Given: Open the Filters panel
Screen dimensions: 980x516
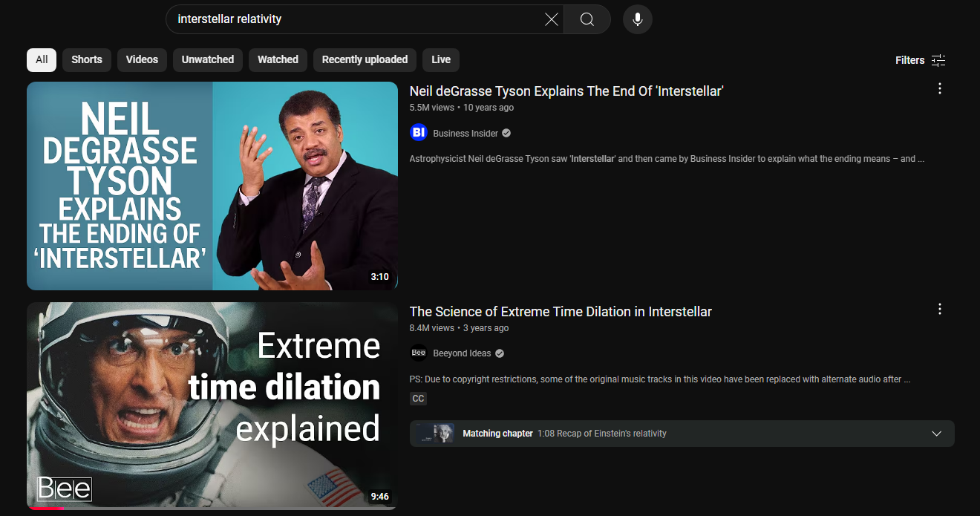Looking at the screenshot, I should pos(921,60).
